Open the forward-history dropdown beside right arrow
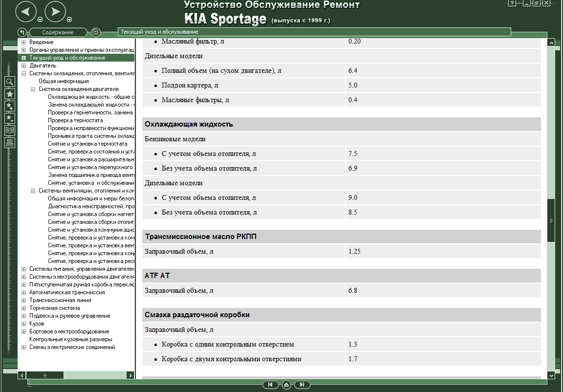This screenshot has height=392, width=563. [x=69, y=20]
